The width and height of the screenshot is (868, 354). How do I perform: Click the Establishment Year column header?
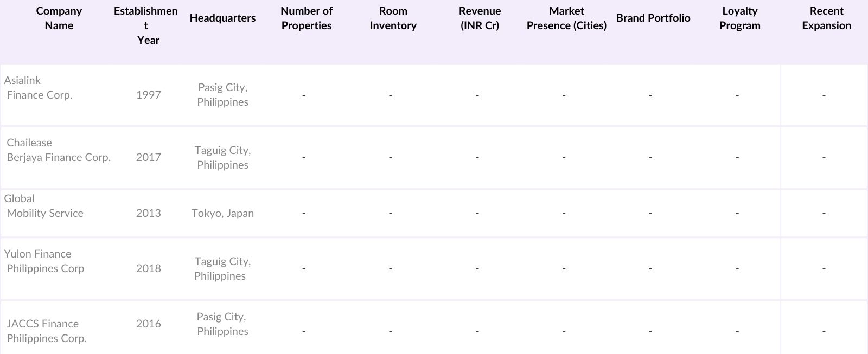point(145,25)
